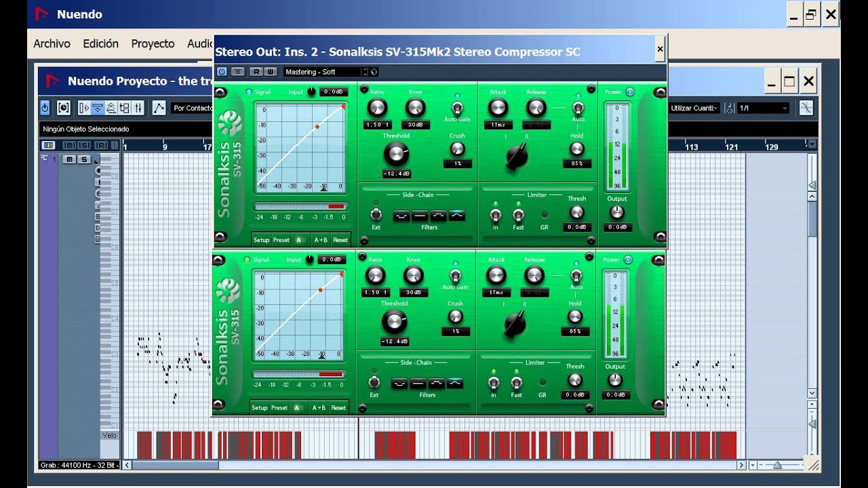
Task: Click Reset button in lower compressor panel
Action: point(338,408)
